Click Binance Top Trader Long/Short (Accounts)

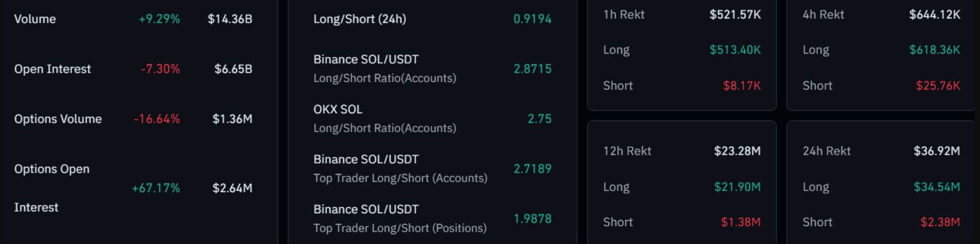coord(400,169)
